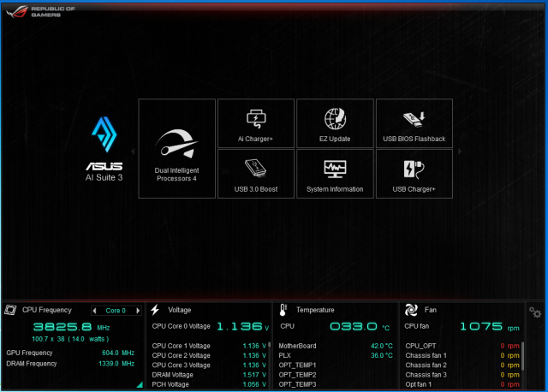Click the 3825.8 MHz frequency readout
The height and width of the screenshot is (392, 548).
click(72, 327)
